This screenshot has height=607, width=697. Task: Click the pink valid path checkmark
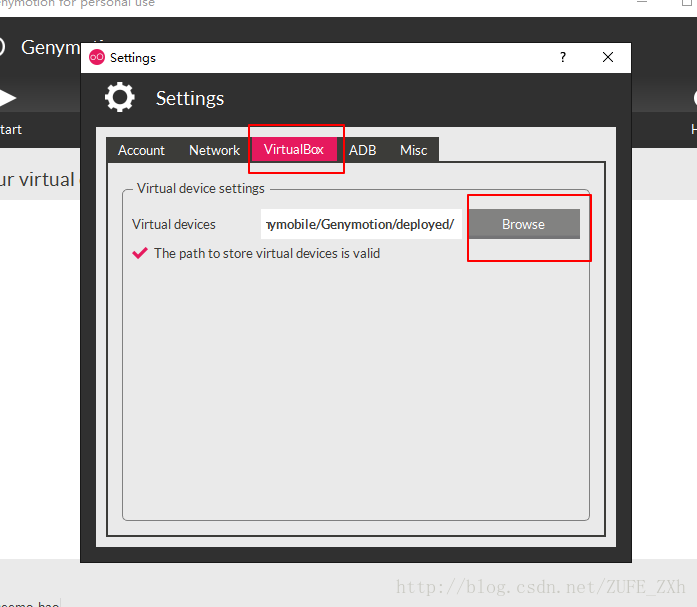coord(140,253)
